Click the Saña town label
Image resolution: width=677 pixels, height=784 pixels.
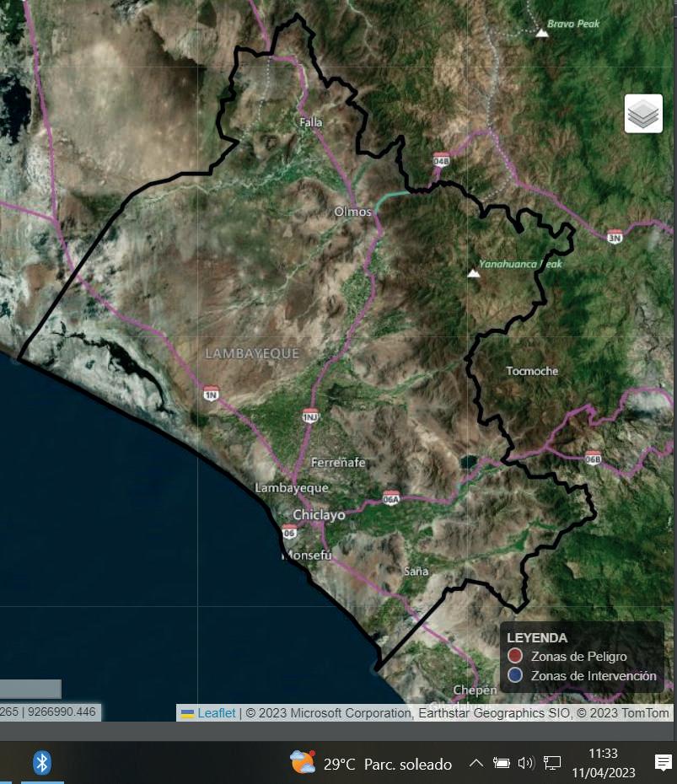416,571
